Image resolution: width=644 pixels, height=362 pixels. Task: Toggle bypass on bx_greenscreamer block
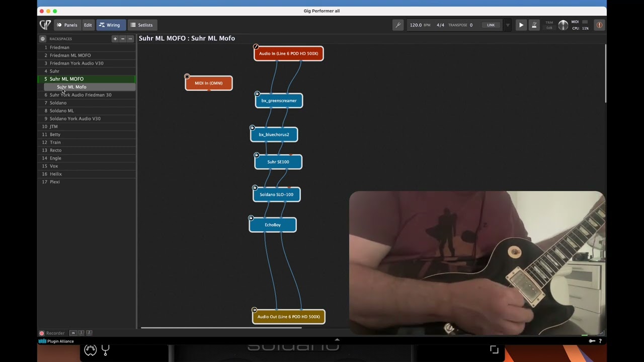pos(257,94)
